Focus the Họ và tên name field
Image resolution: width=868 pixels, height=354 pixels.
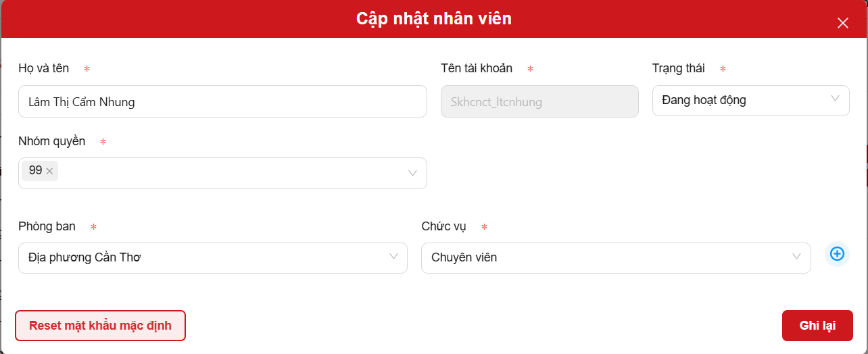pyautogui.click(x=222, y=102)
